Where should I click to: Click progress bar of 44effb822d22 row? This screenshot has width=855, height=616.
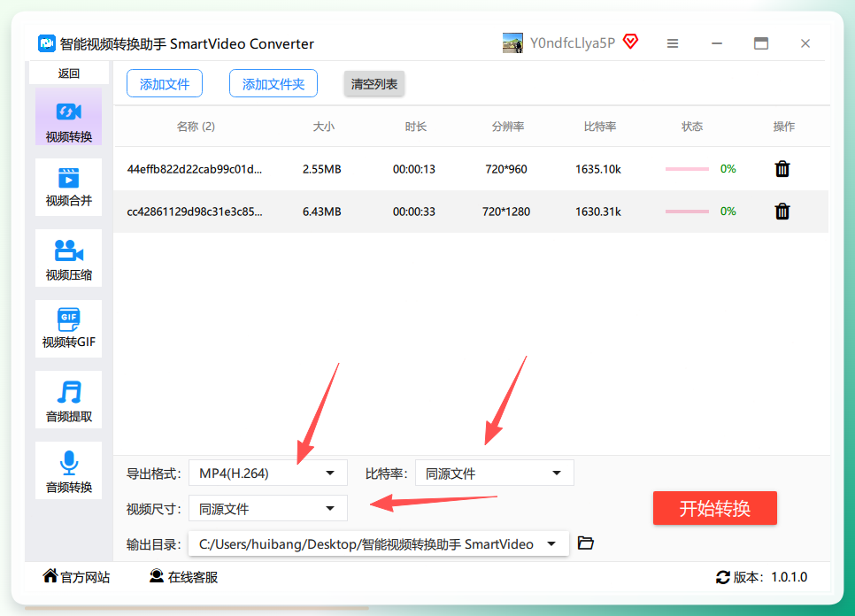click(x=687, y=169)
